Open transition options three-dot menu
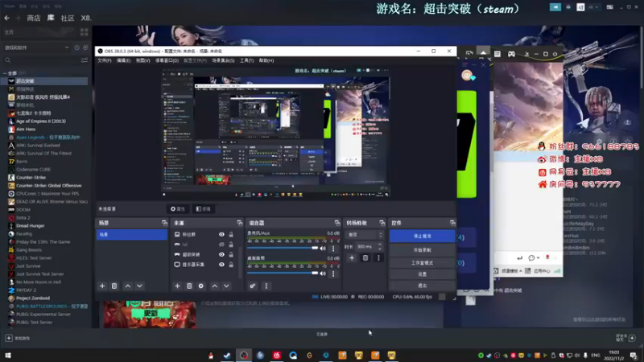Screen dimensions: 644x362 (x=378, y=257)
